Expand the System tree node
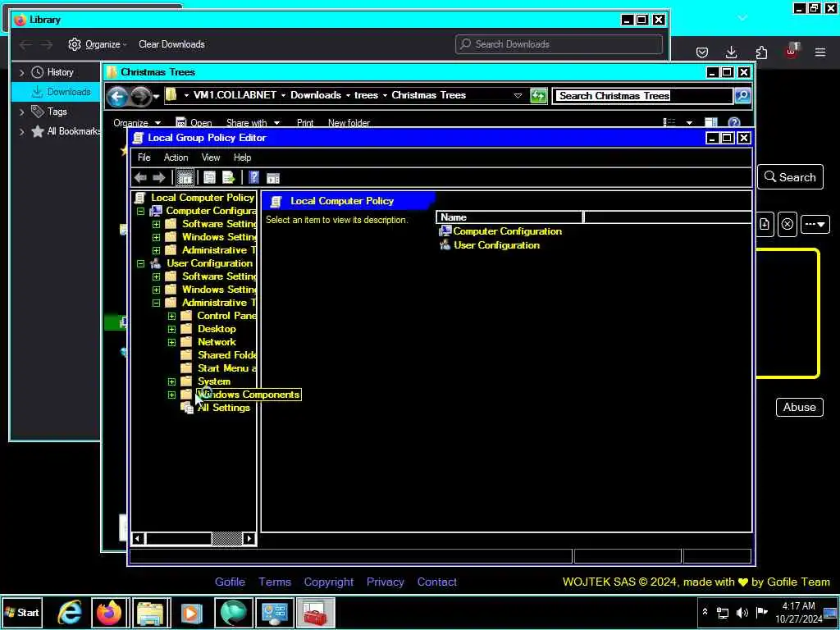This screenshot has height=630, width=840. coord(171,382)
